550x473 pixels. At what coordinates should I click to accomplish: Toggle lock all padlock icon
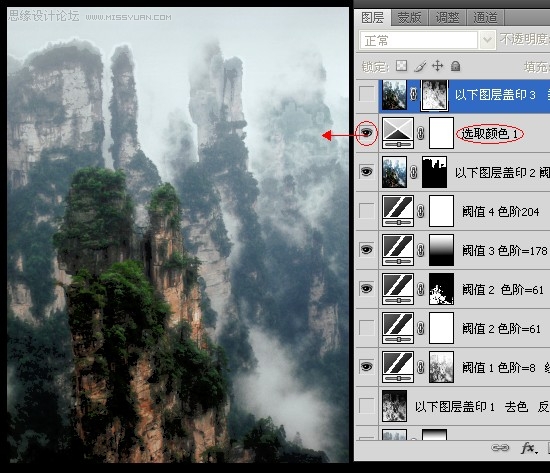tap(455, 66)
